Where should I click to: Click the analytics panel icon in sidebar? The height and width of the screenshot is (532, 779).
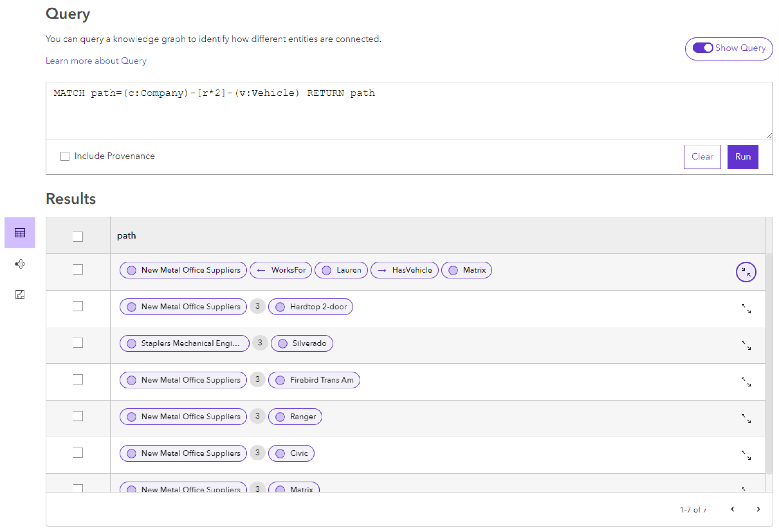pyautogui.click(x=19, y=294)
